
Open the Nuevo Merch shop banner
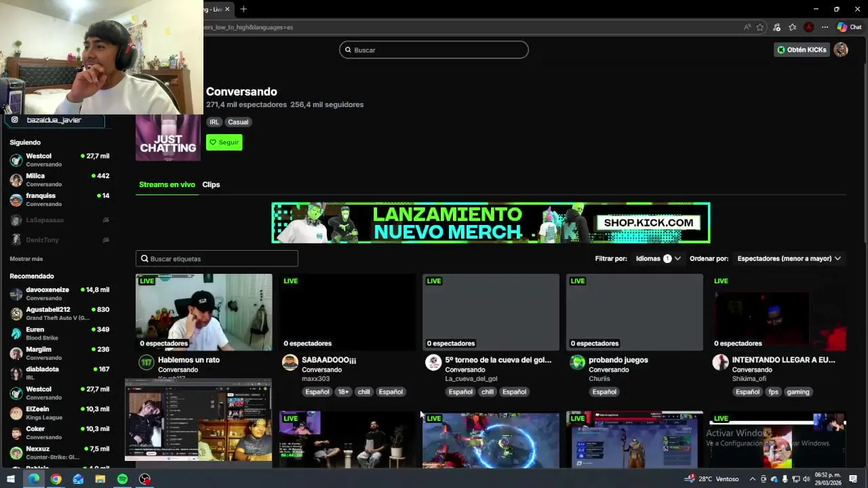coord(491,223)
